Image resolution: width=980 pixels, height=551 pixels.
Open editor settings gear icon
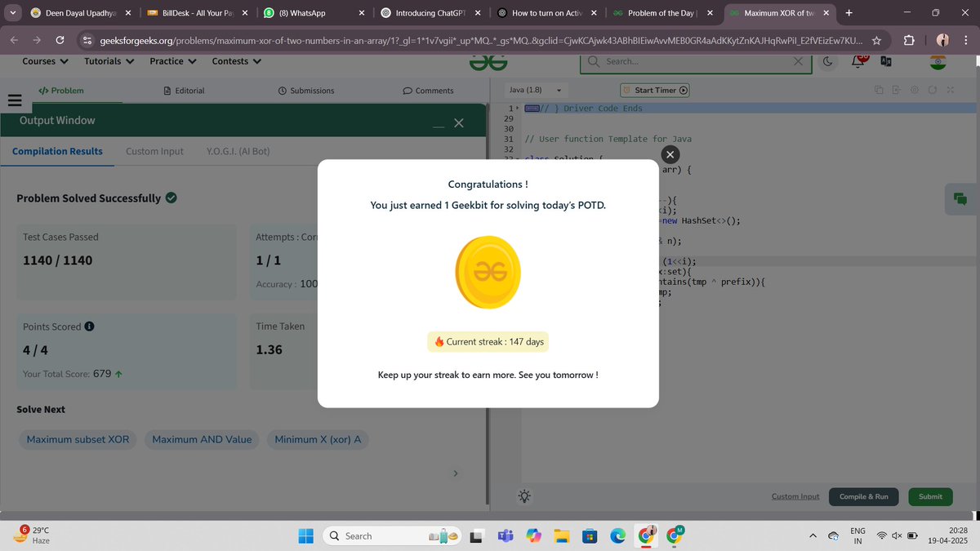click(x=915, y=91)
